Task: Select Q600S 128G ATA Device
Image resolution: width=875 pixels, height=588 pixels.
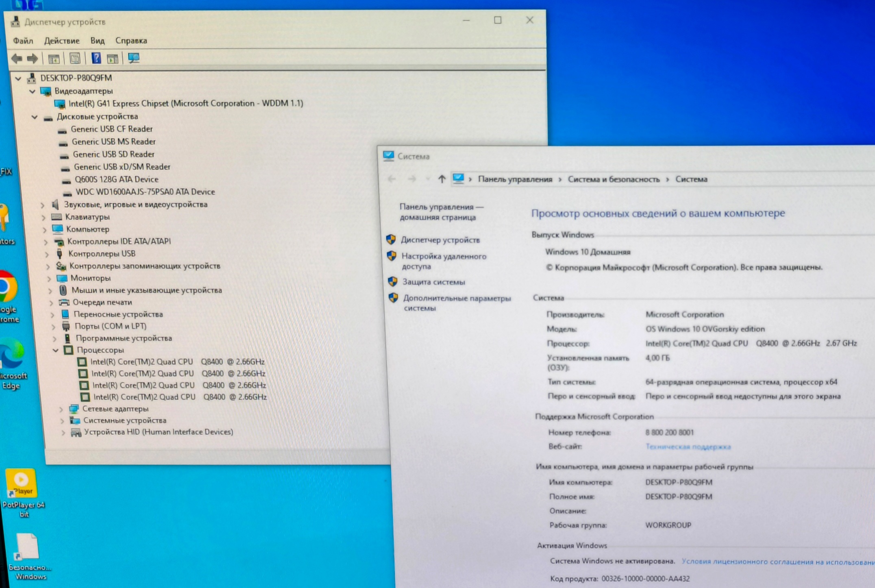Action: click(x=117, y=179)
